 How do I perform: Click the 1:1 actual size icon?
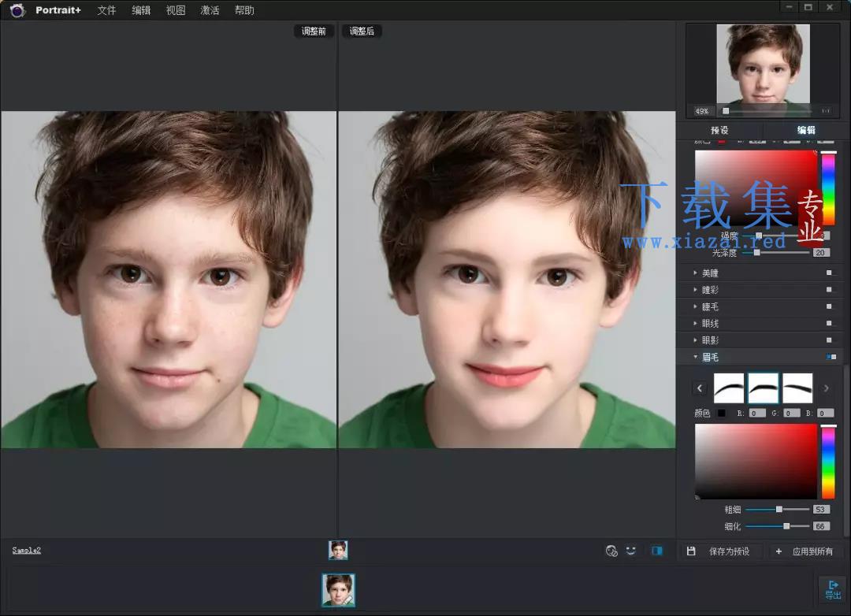click(x=826, y=111)
